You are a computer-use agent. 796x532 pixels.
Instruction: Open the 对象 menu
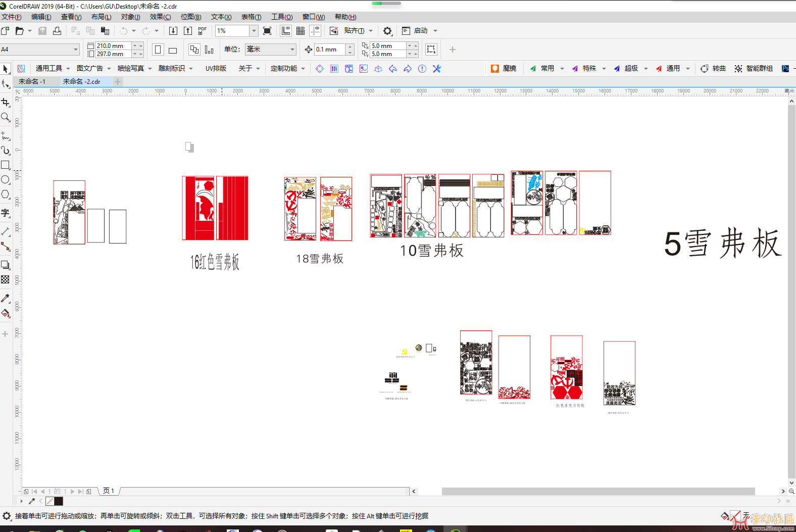130,17
